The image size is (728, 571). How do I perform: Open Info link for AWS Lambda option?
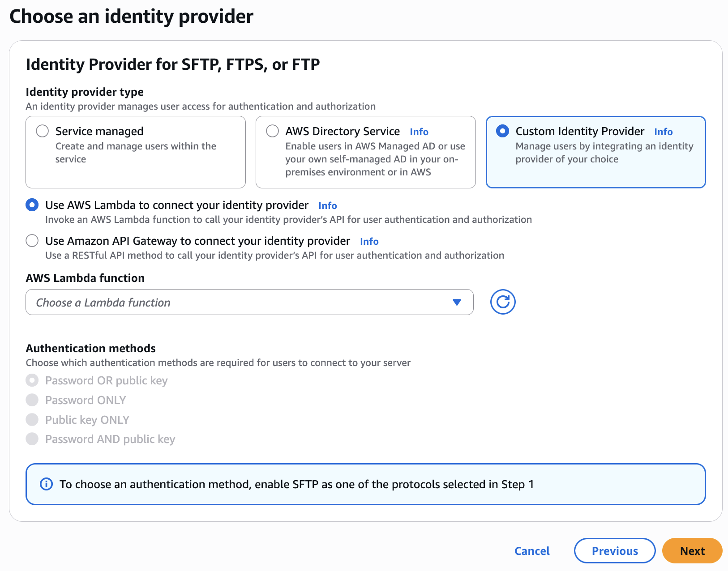coord(328,205)
